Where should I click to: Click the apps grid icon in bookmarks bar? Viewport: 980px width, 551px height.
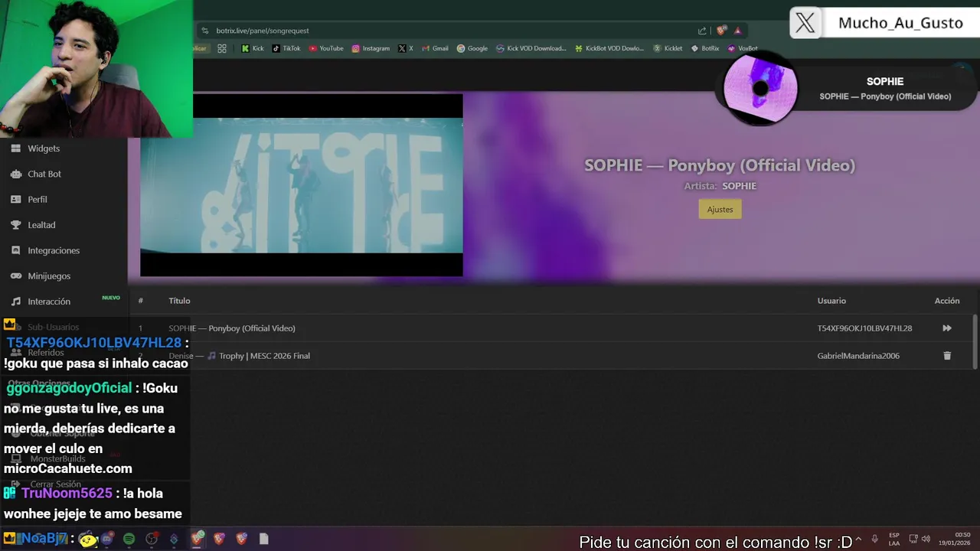pyautogui.click(x=222, y=48)
